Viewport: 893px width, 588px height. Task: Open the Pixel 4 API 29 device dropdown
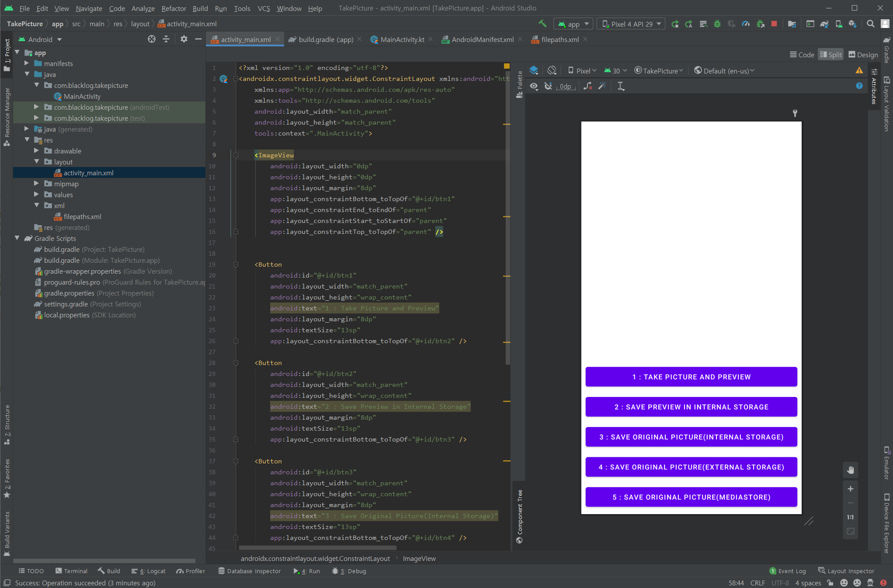[631, 24]
